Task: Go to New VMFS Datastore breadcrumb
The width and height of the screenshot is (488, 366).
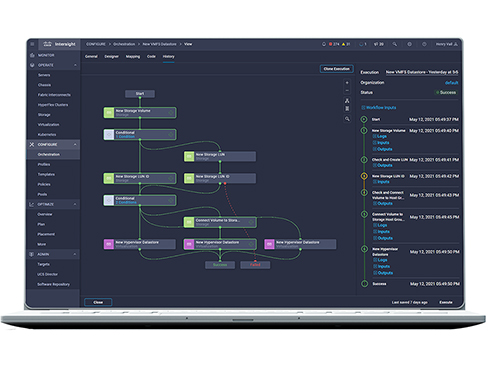Action: pos(159,44)
